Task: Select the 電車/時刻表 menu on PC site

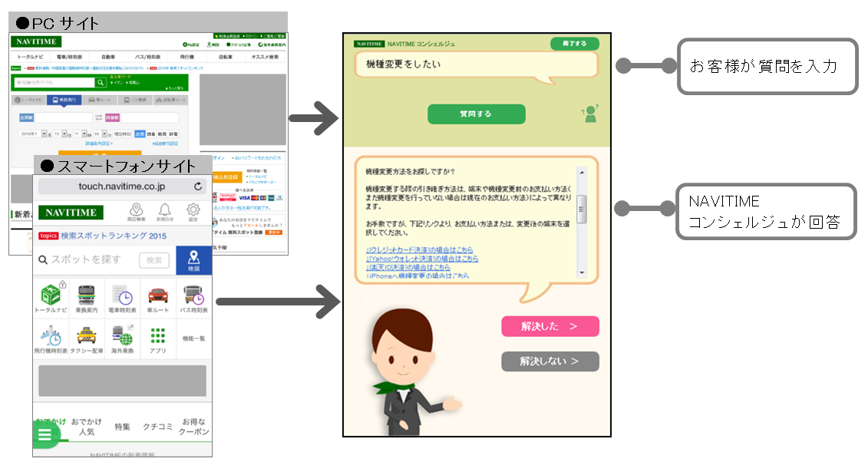Action: (x=69, y=57)
